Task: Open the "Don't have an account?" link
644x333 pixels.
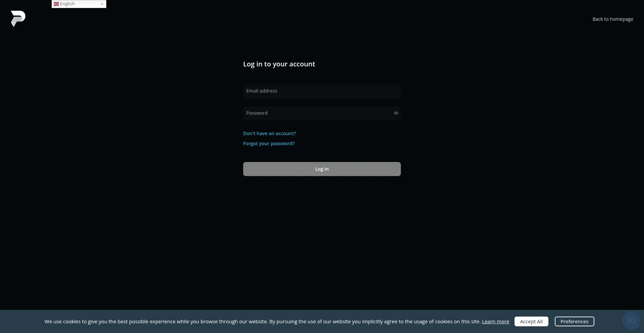Action: [269, 133]
